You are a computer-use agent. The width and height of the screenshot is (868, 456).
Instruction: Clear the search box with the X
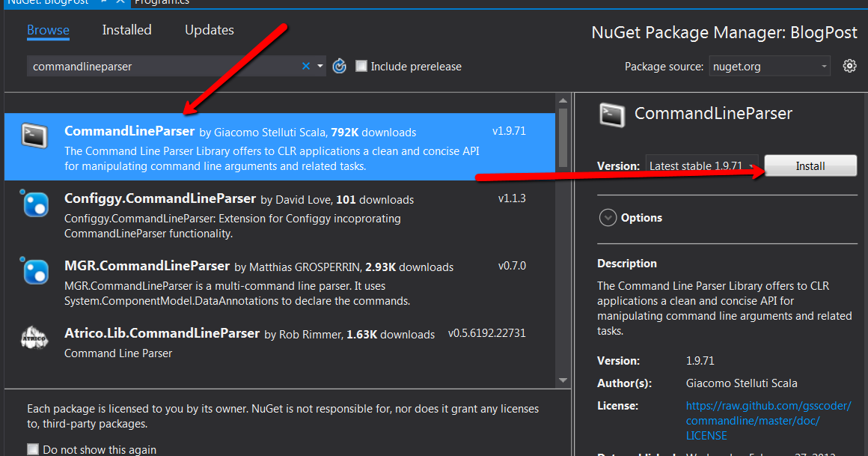click(305, 66)
